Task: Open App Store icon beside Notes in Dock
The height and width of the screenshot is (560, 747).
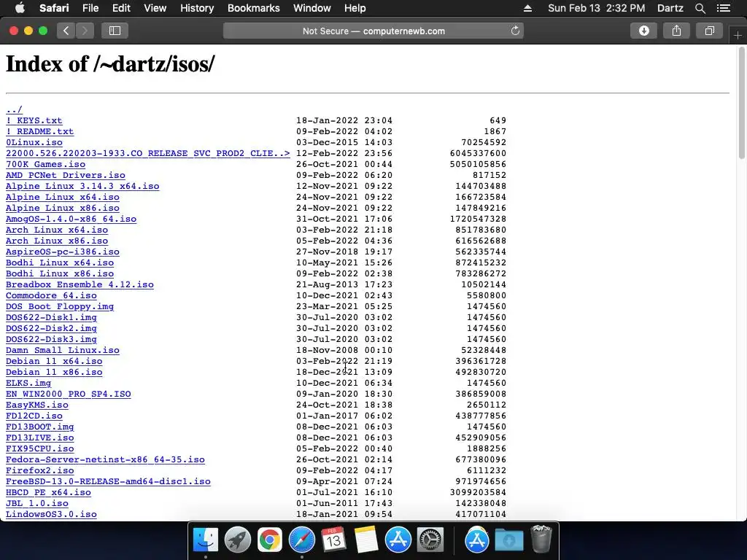Action: click(398, 540)
